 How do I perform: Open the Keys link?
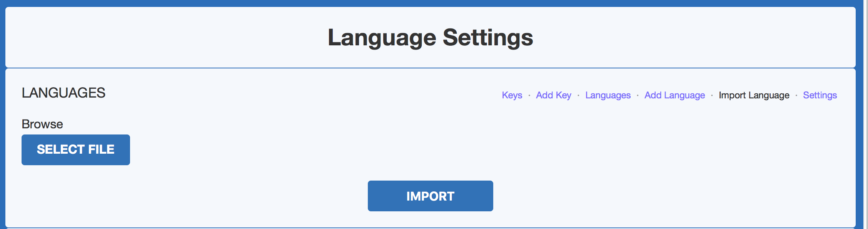point(512,95)
